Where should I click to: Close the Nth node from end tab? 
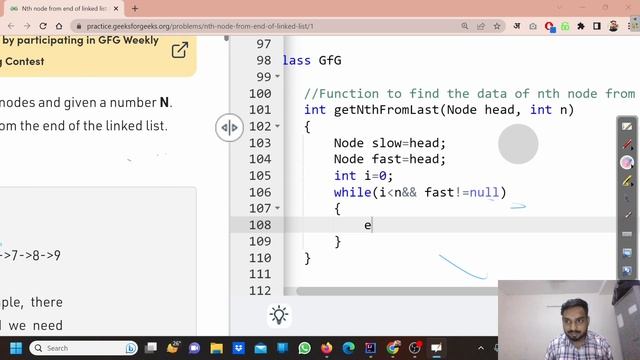116,9
